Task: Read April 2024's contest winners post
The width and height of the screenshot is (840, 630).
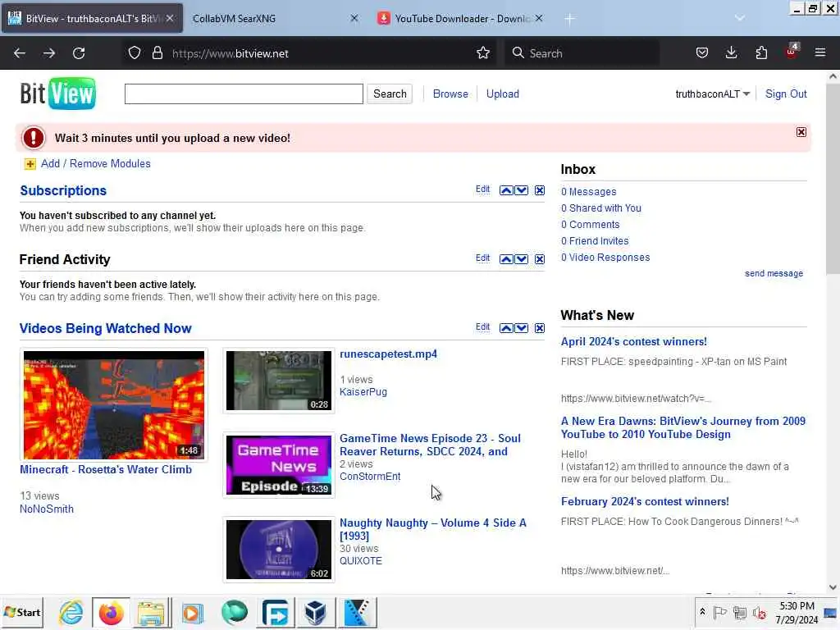Action: tap(634, 342)
